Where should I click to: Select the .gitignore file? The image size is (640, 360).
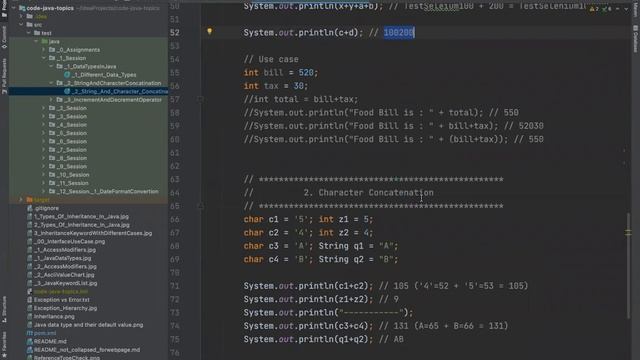tap(43, 208)
